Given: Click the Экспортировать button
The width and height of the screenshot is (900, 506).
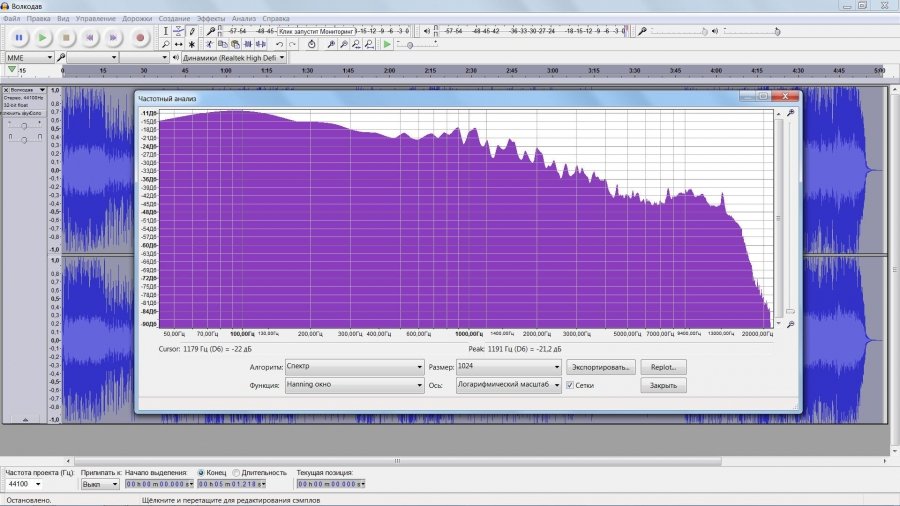Looking at the screenshot, I should [x=601, y=367].
